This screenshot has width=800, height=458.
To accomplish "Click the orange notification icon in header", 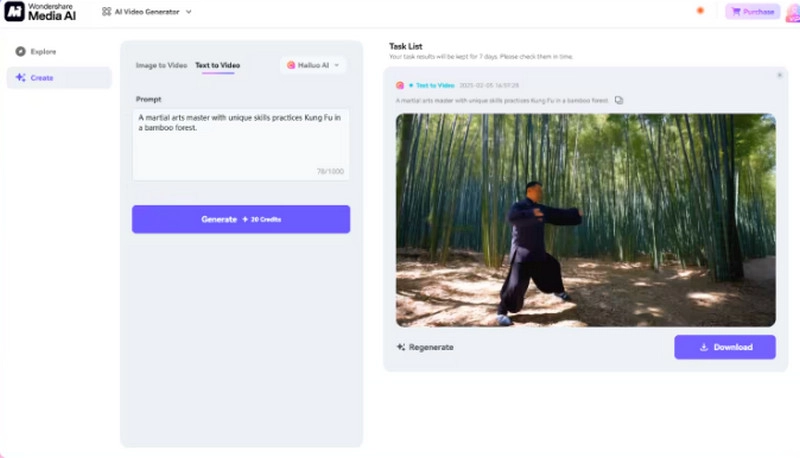I will pos(700,11).
